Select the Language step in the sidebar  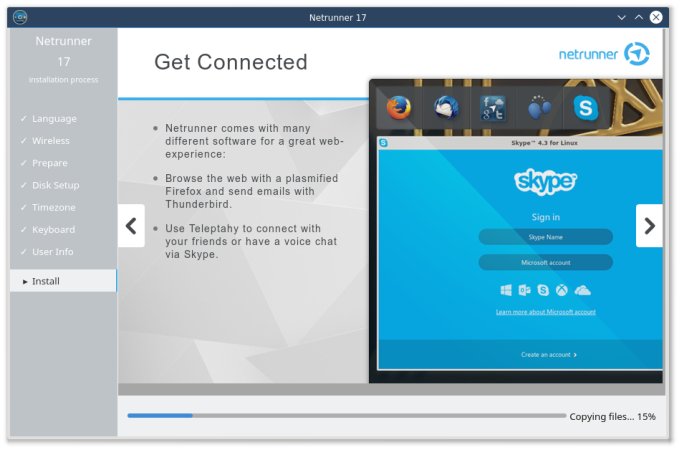[x=63, y=119]
